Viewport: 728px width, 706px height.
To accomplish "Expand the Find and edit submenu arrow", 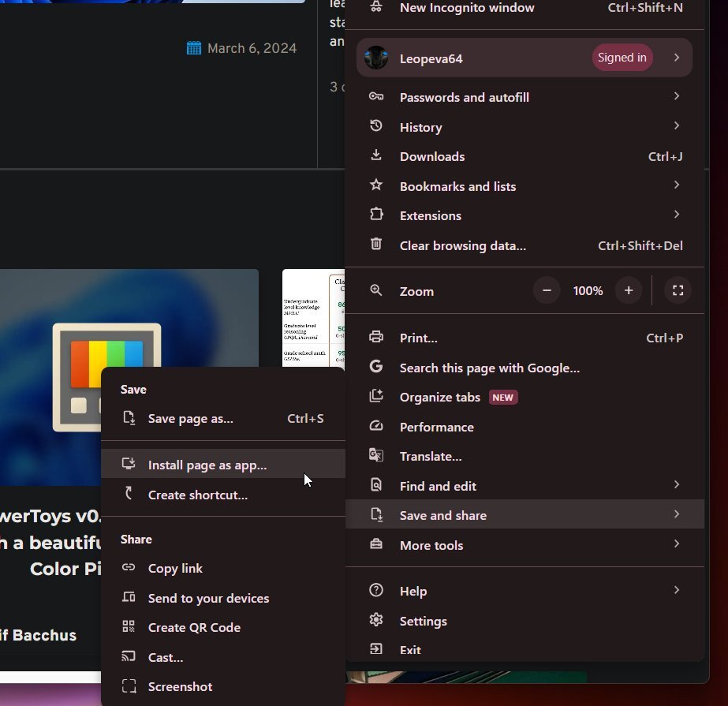I will tap(677, 484).
